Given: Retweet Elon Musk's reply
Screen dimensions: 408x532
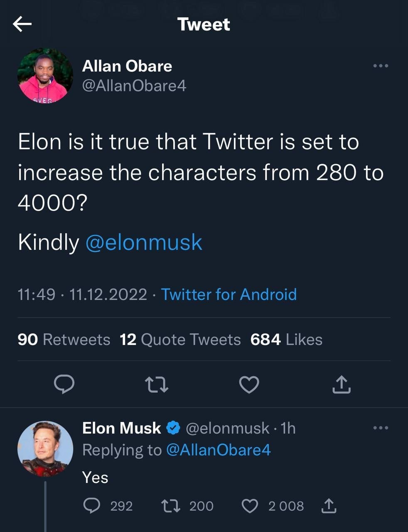Looking at the screenshot, I should 170,506.
